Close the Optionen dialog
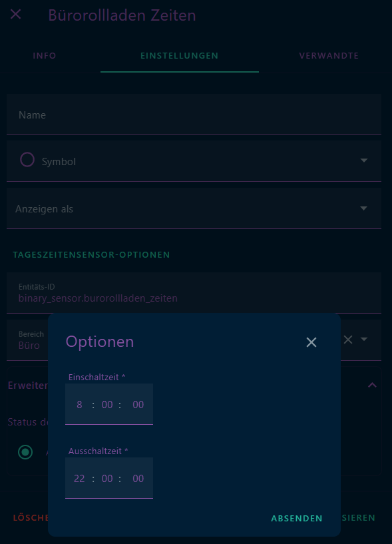Image resolution: width=392 pixels, height=544 pixels. (x=311, y=342)
